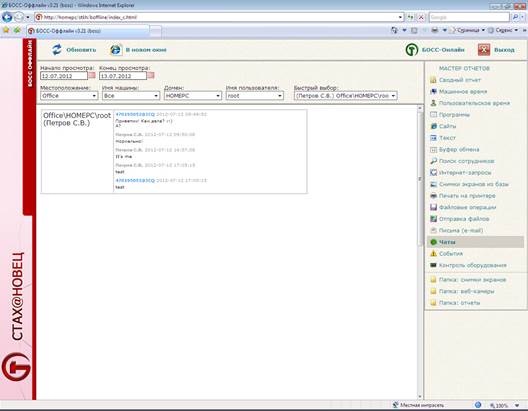Click the Интернет-запросы icon
The width and height of the screenshot is (528, 411).
coord(433,172)
